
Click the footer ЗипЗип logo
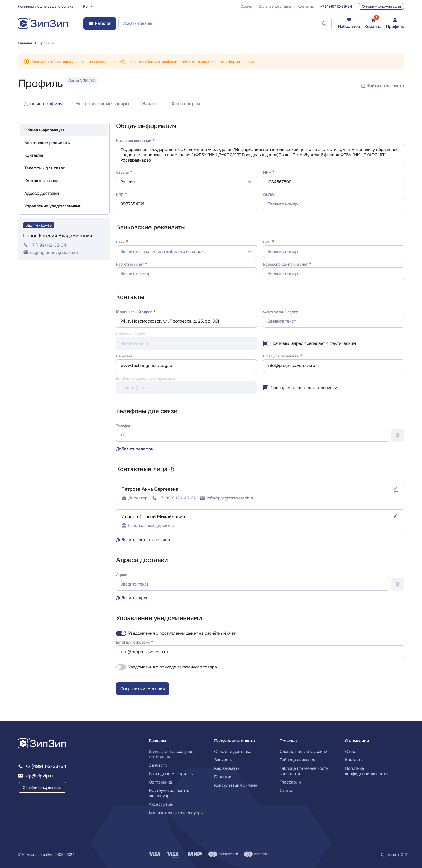click(x=42, y=743)
